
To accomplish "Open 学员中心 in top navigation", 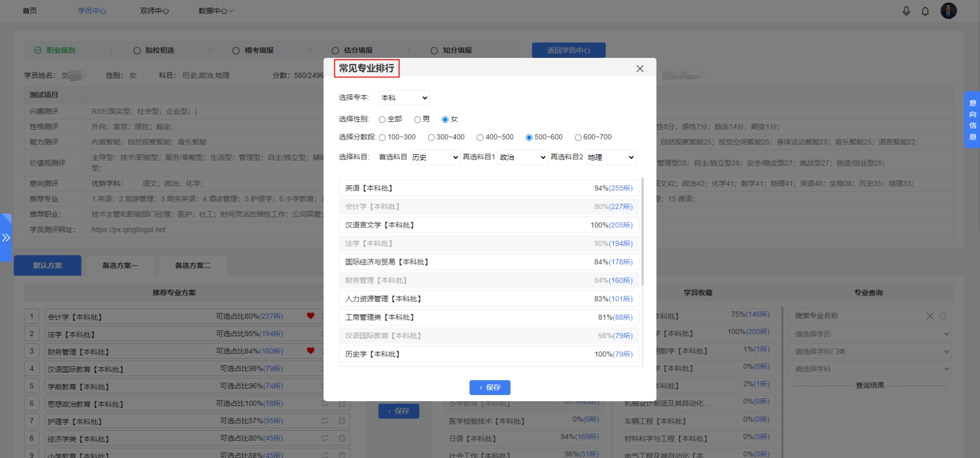I will coord(92,11).
